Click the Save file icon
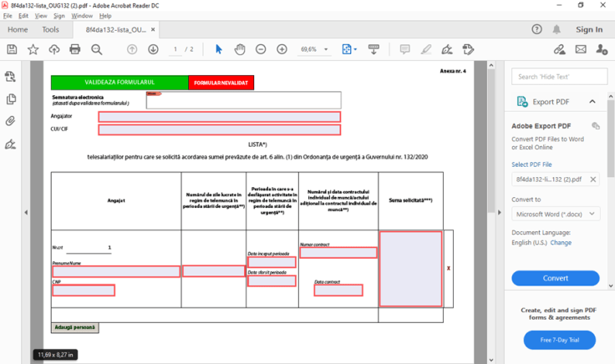Screen dimensions: 615x364 pos(12,49)
